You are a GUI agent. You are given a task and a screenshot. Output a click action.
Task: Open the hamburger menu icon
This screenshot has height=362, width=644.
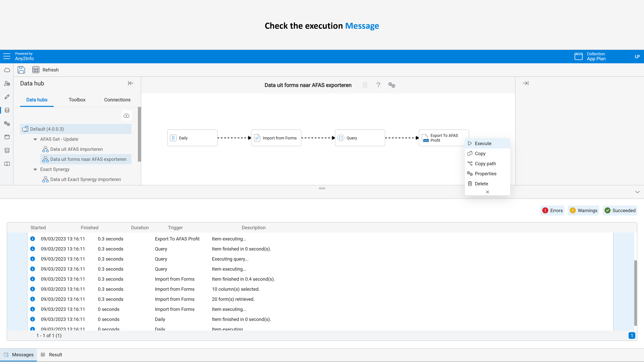(7, 56)
